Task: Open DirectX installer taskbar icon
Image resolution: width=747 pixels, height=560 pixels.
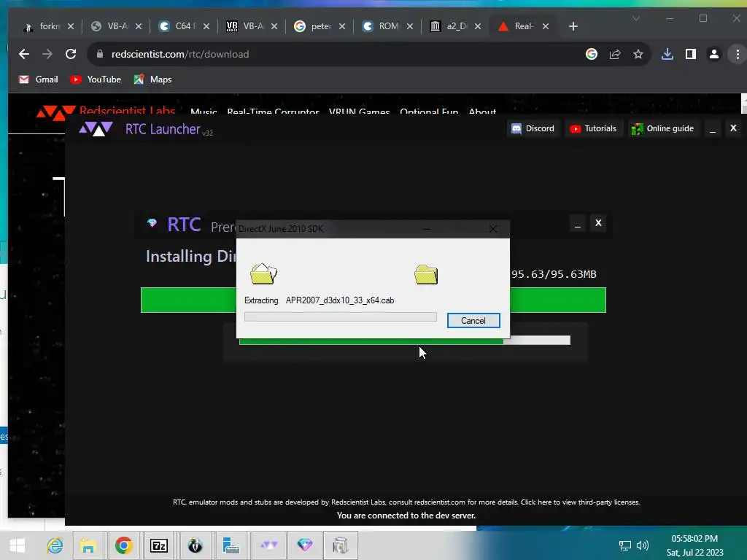Action: [x=340, y=545]
